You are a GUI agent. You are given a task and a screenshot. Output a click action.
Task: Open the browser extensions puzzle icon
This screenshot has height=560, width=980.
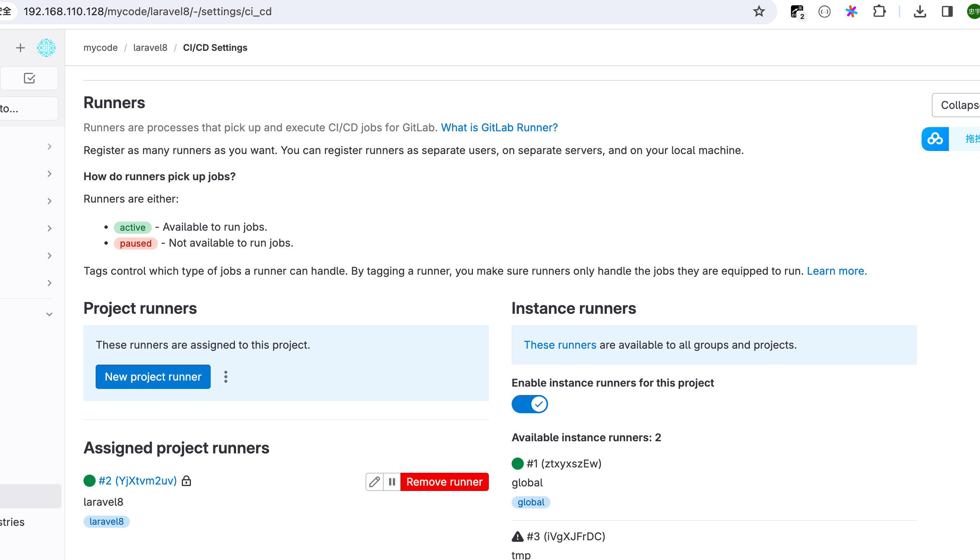point(879,11)
